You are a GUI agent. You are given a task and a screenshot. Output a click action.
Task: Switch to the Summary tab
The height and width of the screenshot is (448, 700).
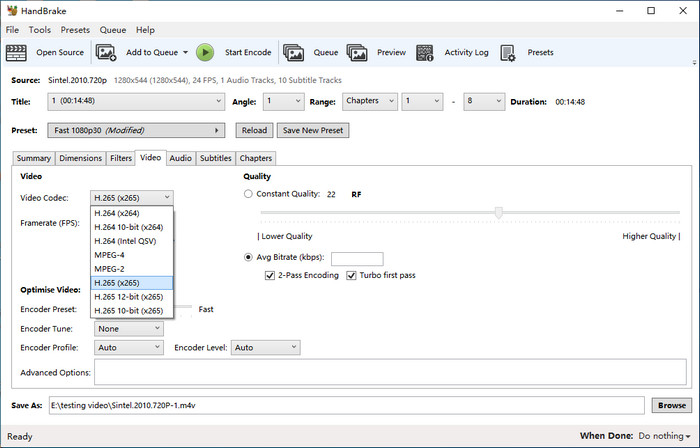(x=33, y=158)
